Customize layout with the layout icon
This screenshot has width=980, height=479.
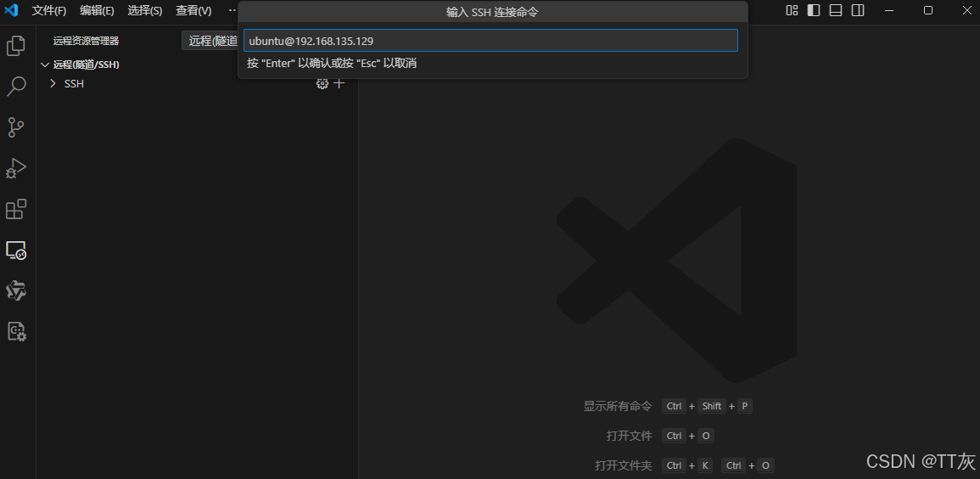coord(792,10)
